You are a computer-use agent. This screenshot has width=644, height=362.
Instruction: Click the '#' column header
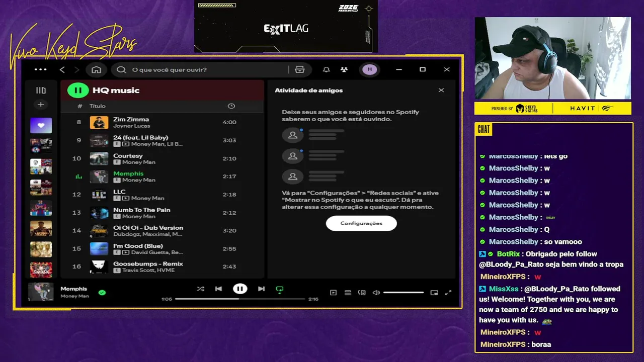pyautogui.click(x=79, y=106)
